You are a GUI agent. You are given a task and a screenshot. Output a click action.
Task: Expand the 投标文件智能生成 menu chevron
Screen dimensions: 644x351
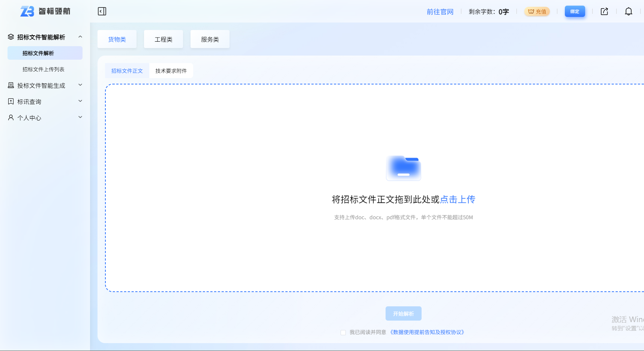80,85
